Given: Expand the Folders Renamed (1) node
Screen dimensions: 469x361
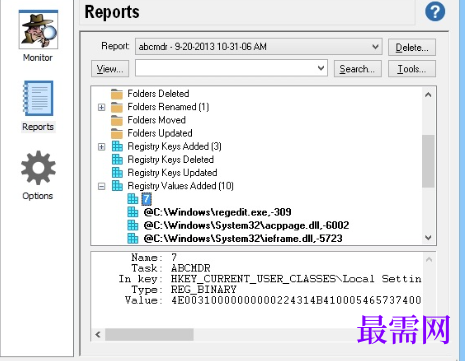Looking at the screenshot, I should (102, 107).
